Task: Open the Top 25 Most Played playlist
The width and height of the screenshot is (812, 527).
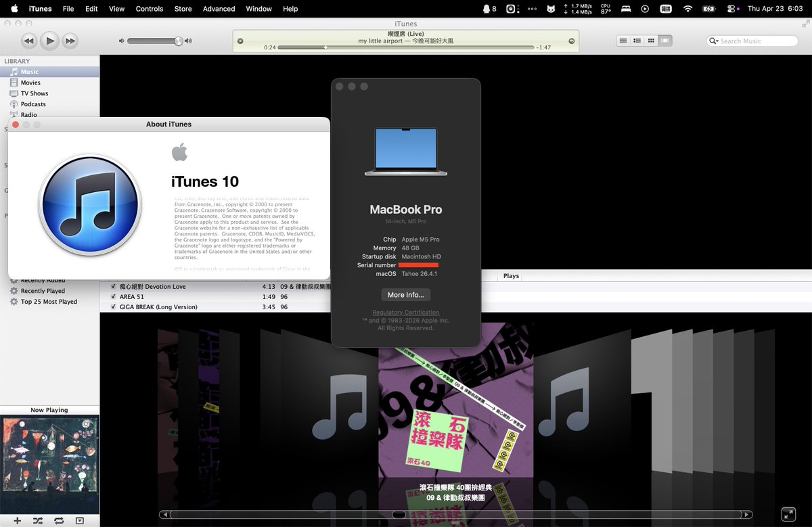Action: pyautogui.click(x=49, y=302)
